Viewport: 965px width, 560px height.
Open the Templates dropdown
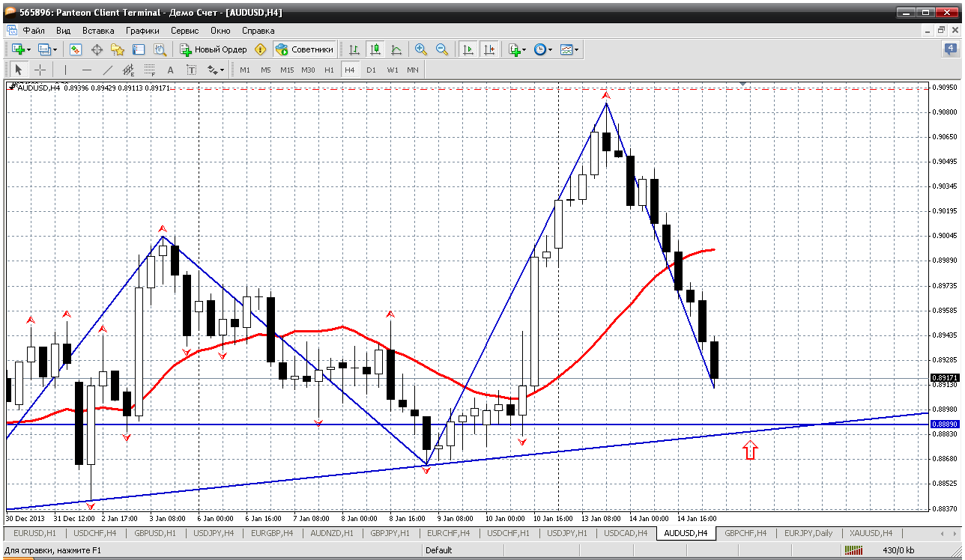tap(569, 49)
